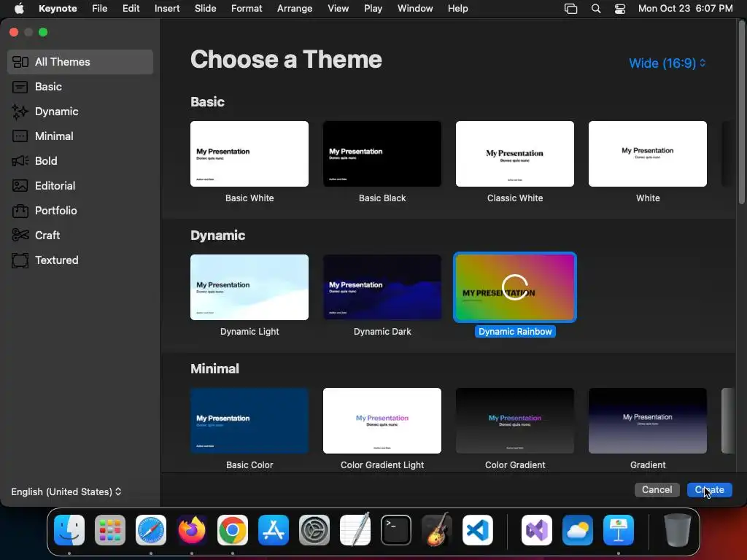Click Keynote icon in the Dock
The image size is (747, 560).
[x=619, y=530]
